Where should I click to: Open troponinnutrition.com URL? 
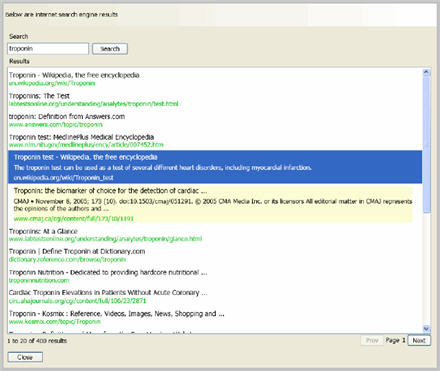39,280
